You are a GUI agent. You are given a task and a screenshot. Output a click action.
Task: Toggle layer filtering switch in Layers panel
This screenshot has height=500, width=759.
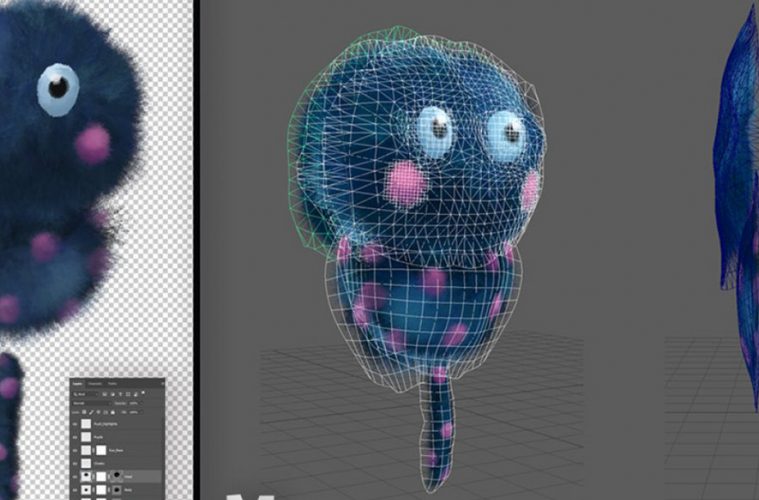[x=143, y=393]
